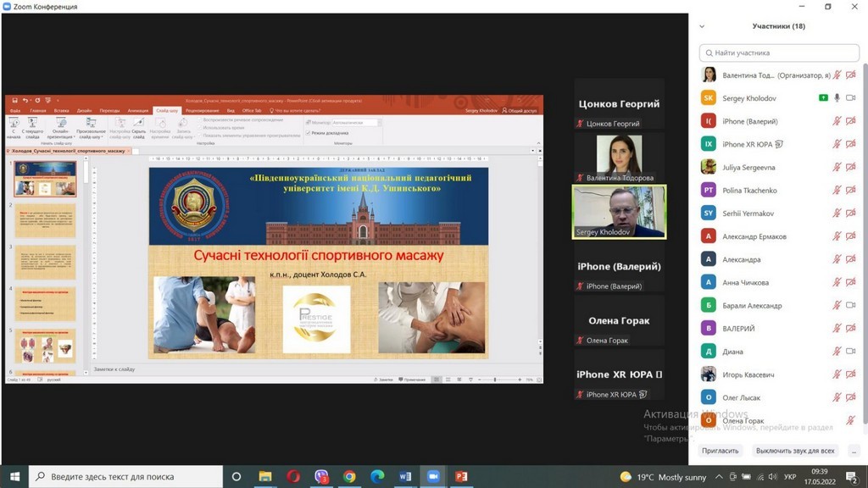Open the 'Файл' ribbon tab

[x=15, y=111]
